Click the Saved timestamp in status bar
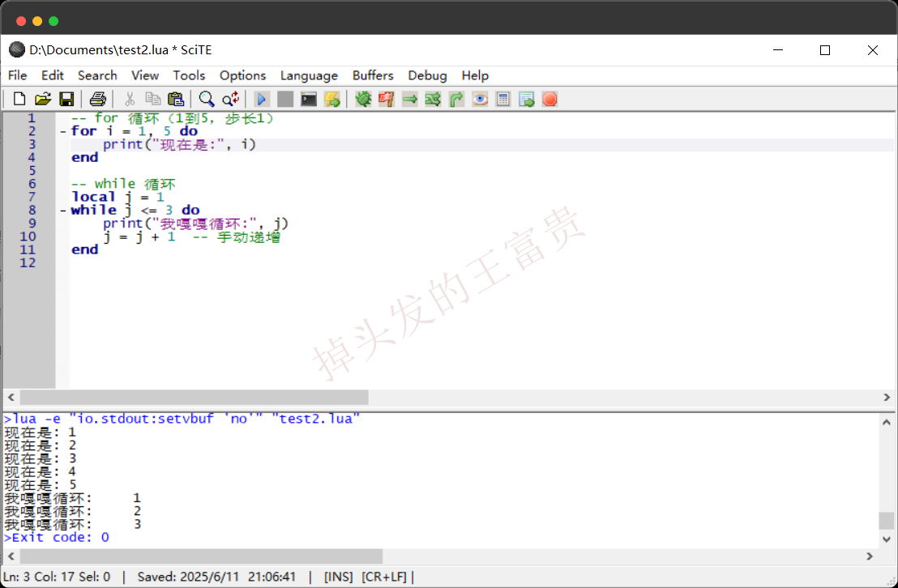This screenshot has width=898, height=588. 216,577
